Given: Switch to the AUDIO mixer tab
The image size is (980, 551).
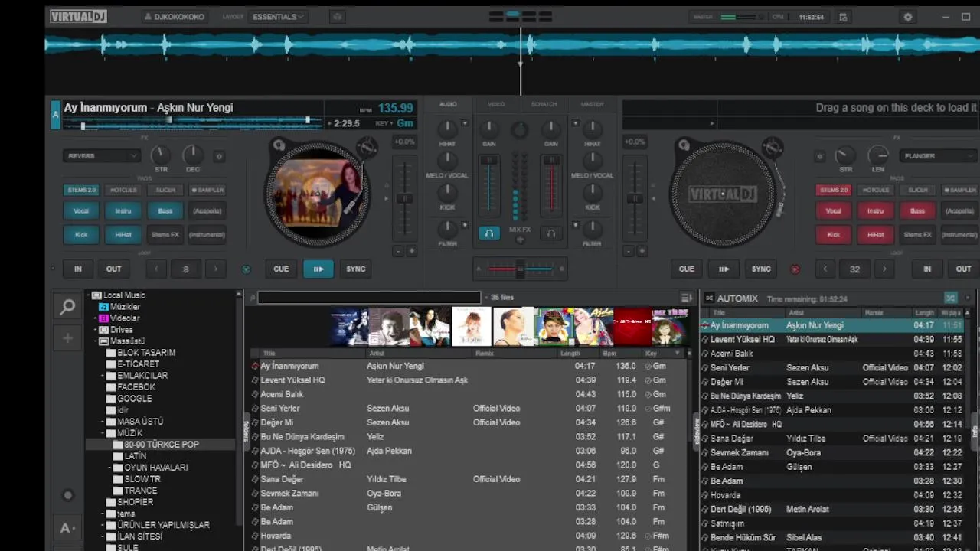Looking at the screenshot, I should point(448,104).
